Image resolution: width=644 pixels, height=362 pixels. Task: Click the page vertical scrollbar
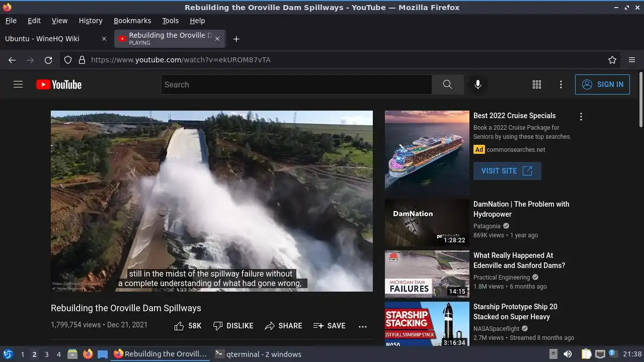pyautogui.click(x=640, y=100)
